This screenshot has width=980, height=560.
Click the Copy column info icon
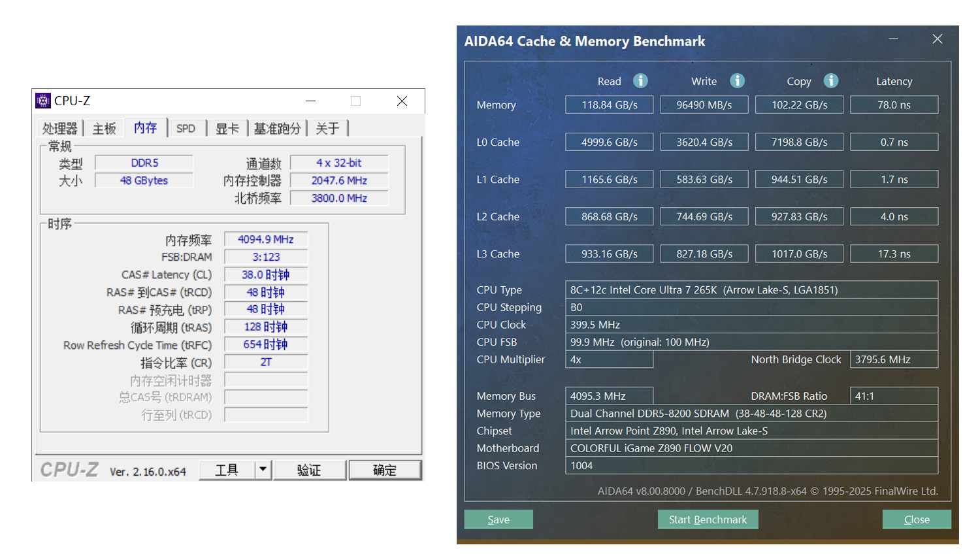tap(831, 80)
